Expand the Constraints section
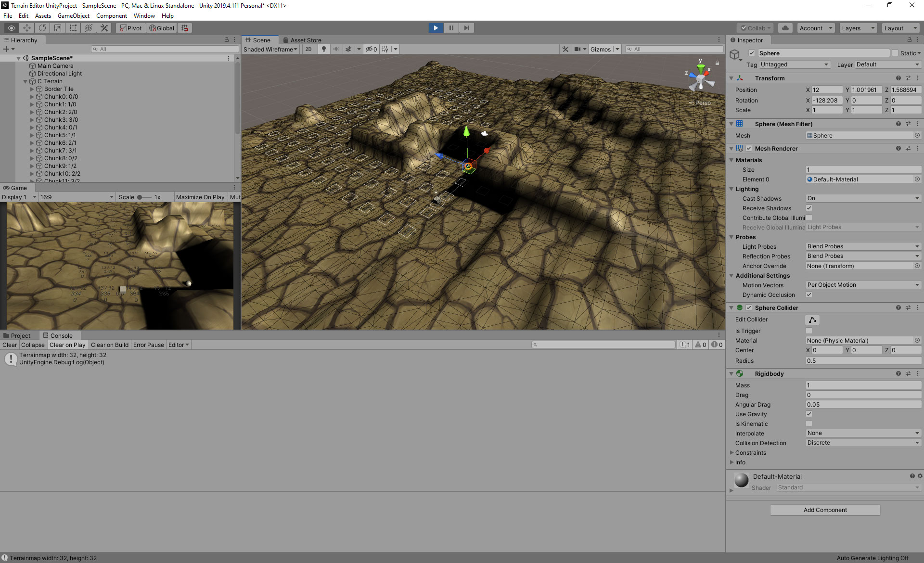This screenshot has height=563, width=924. click(x=732, y=452)
